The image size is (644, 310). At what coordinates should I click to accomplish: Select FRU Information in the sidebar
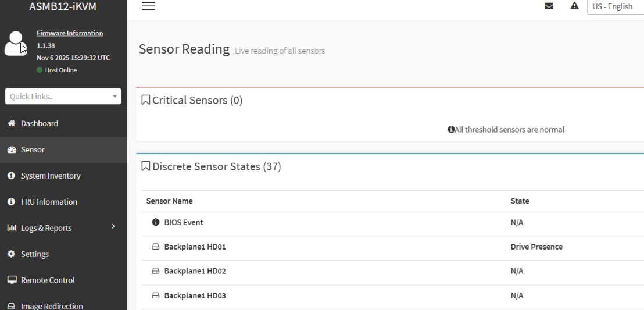click(x=49, y=202)
